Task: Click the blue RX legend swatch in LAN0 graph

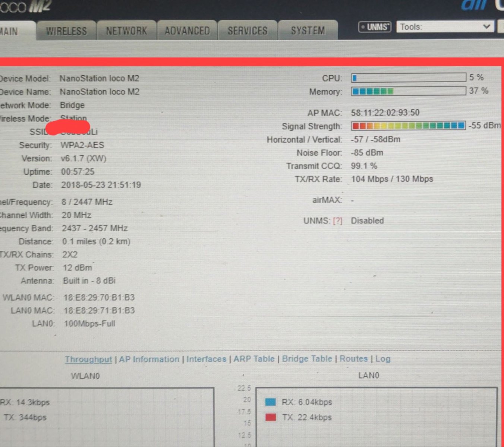Action: (270, 402)
